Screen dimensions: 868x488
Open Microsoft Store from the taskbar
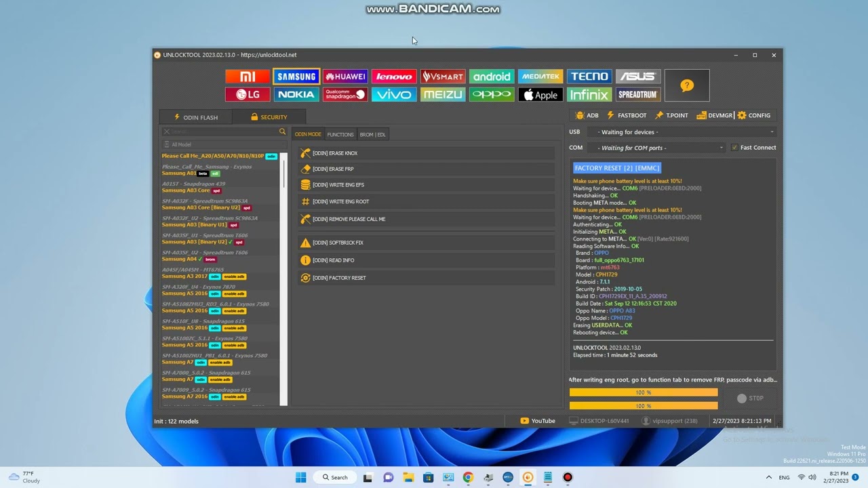428,477
